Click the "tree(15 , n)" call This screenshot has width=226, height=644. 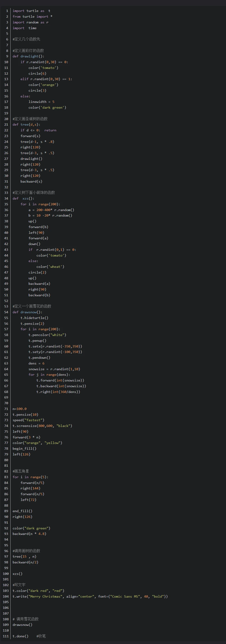point(25,557)
